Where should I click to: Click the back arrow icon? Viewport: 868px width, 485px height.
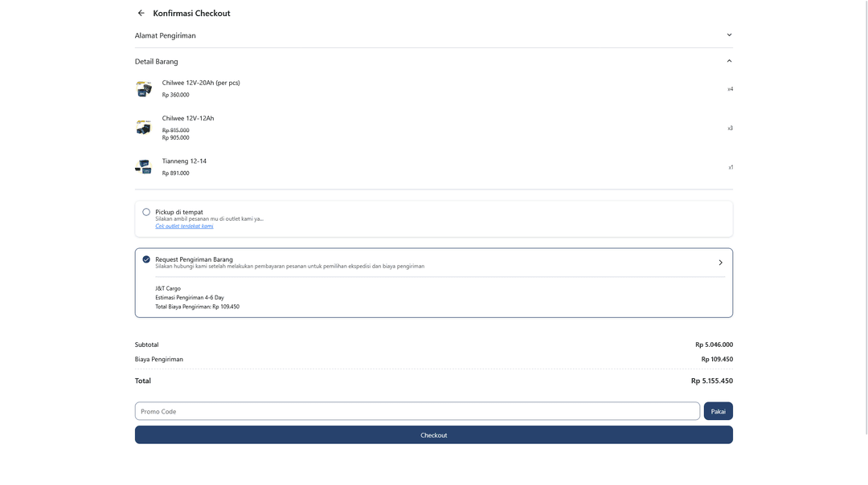pyautogui.click(x=141, y=13)
